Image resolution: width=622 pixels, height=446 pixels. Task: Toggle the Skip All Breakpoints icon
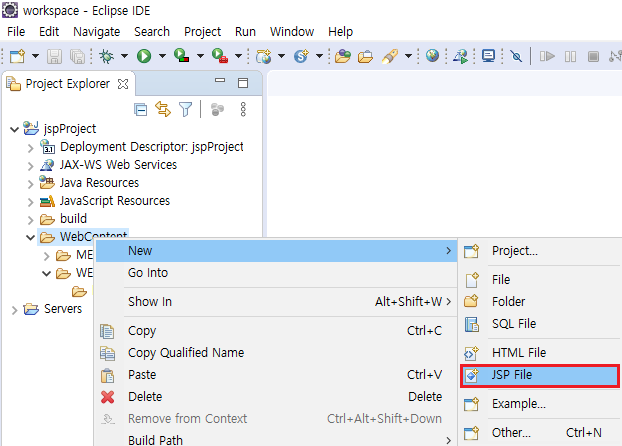tap(516, 56)
